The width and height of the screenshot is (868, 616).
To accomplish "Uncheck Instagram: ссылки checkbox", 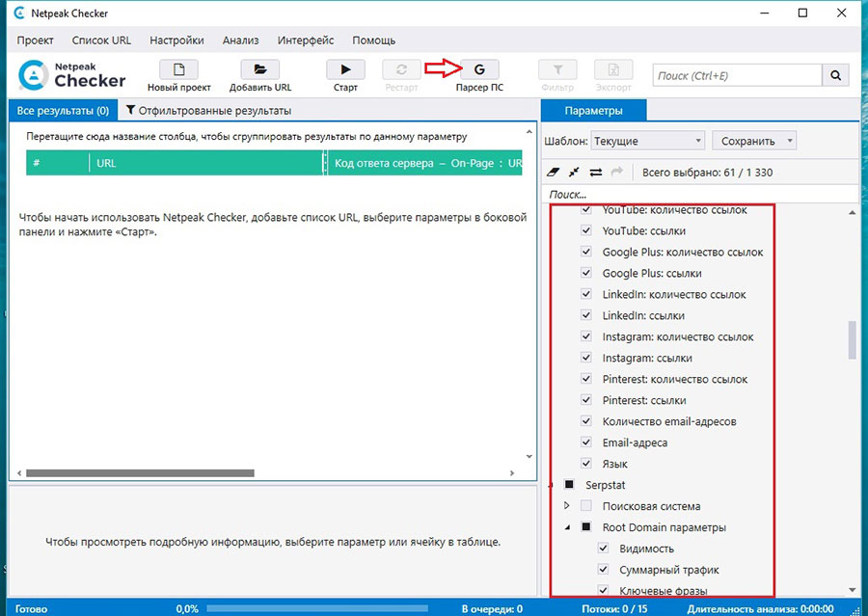I will point(586,358).
